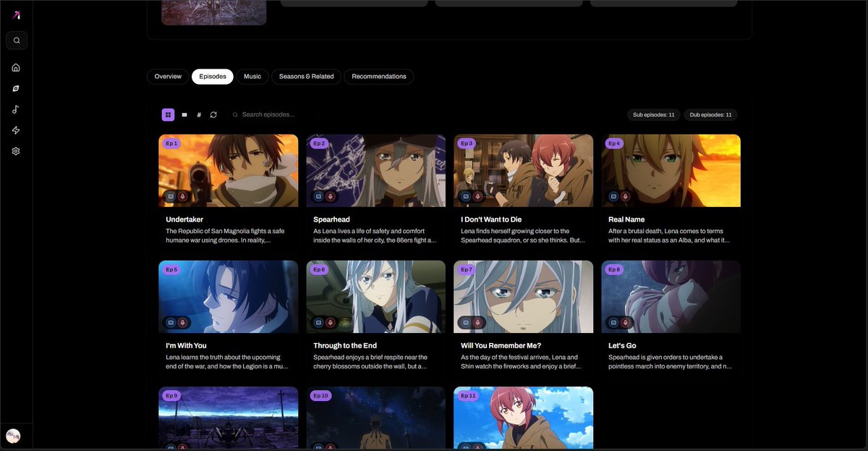Open Ep 7 thumbnail image
The image size is (868, 451).
point(524,297)
